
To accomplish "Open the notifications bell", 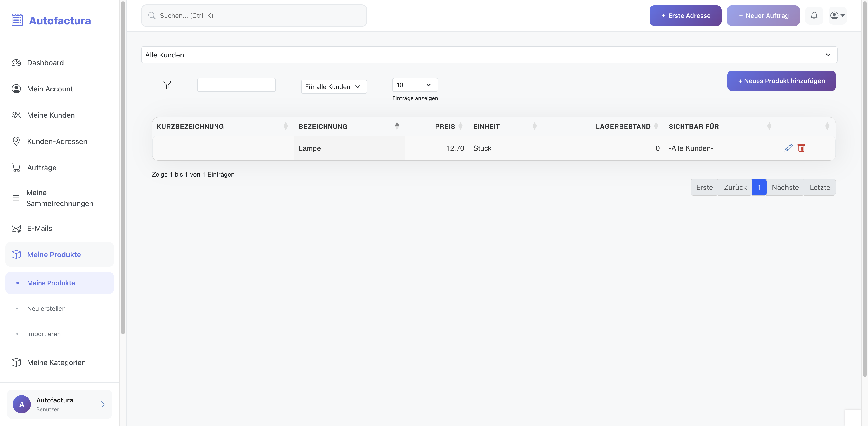I will pyautogui.click(x=814, y=16).
